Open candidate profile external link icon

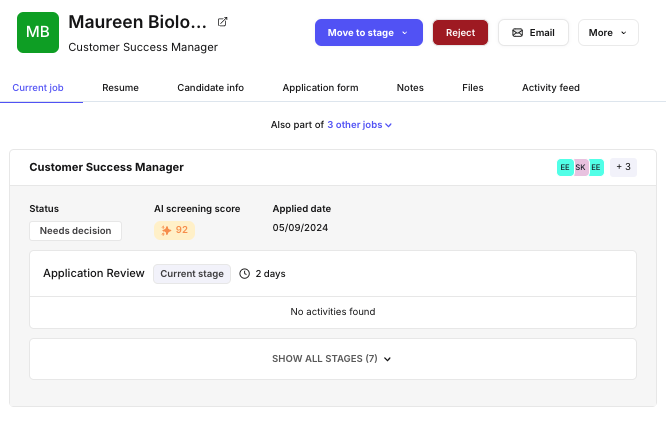[223, 22]
